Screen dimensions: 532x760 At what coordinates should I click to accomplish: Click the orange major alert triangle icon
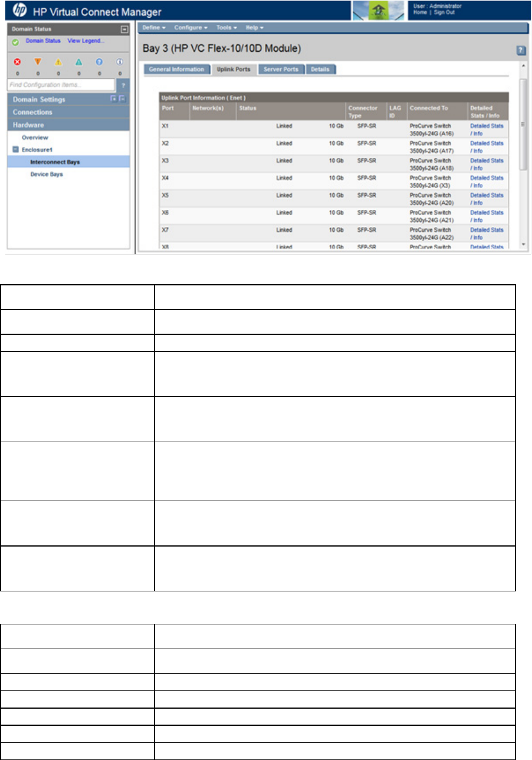38,61
